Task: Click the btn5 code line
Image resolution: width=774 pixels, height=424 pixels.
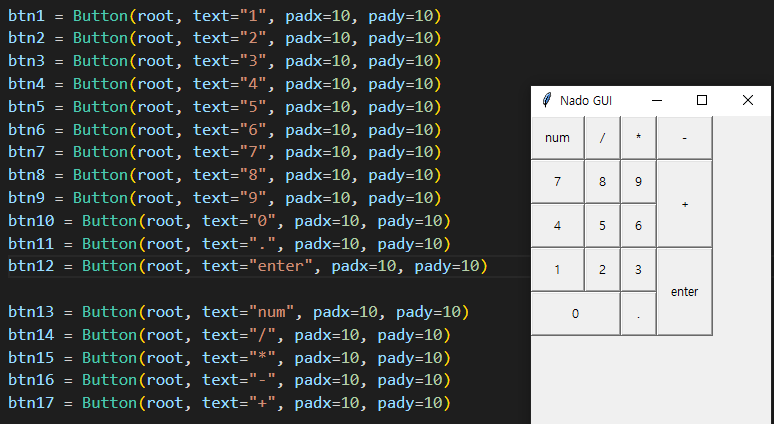Action: pos(225,107)
